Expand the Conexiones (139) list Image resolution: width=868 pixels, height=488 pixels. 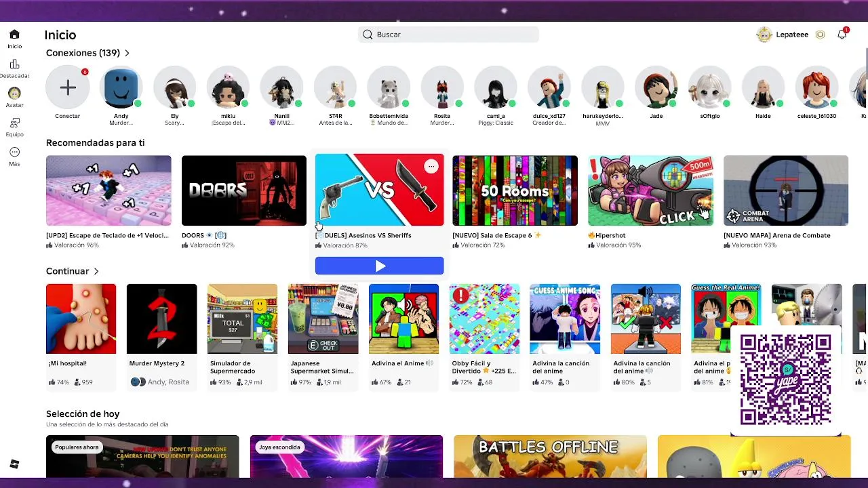(87, 53)
